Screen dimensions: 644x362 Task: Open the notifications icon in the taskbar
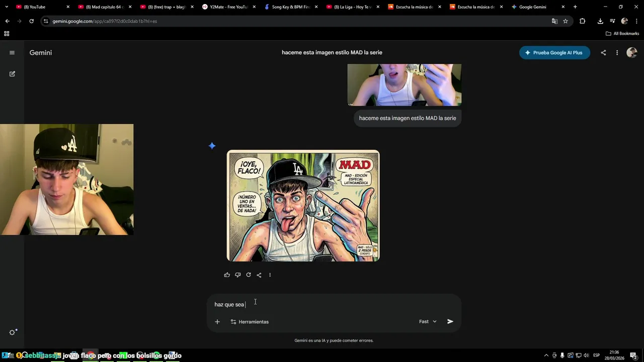[633, 355]
